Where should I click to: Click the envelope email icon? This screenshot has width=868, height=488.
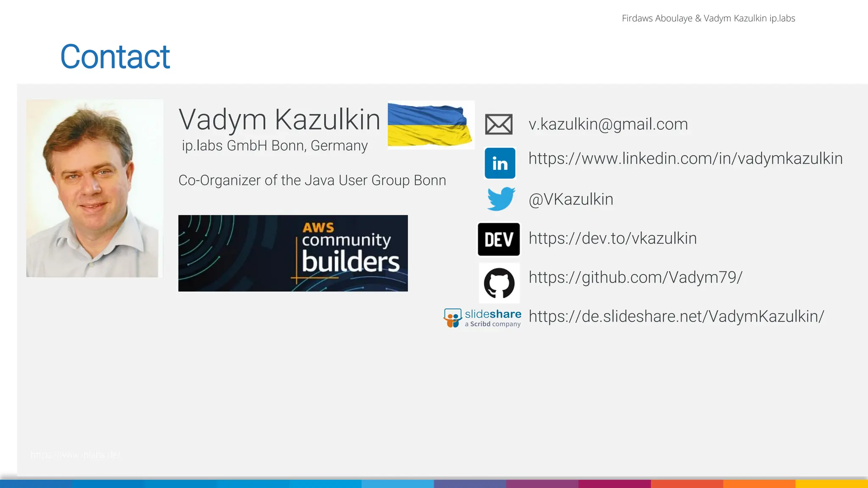pos(499,124)
